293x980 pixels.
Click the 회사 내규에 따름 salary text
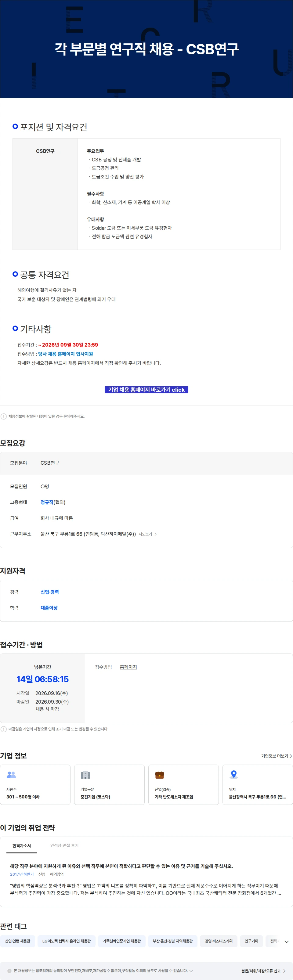(x=57, y=518)
